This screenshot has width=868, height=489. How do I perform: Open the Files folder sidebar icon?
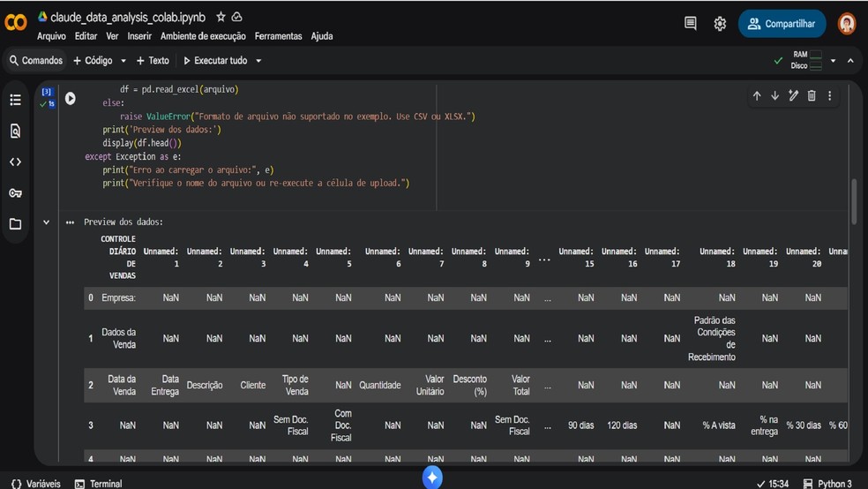tap(15, 224)
